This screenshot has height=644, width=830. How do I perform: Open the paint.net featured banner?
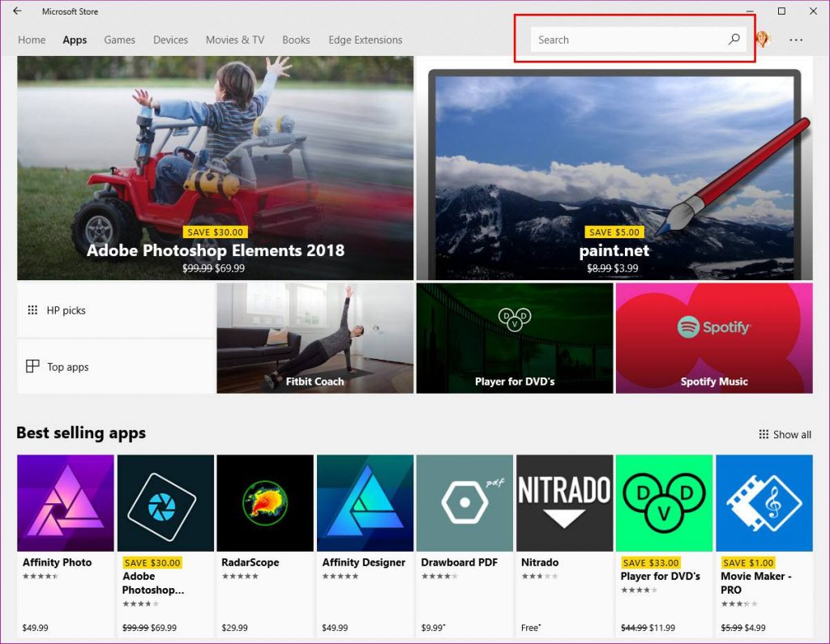(614, 168)
